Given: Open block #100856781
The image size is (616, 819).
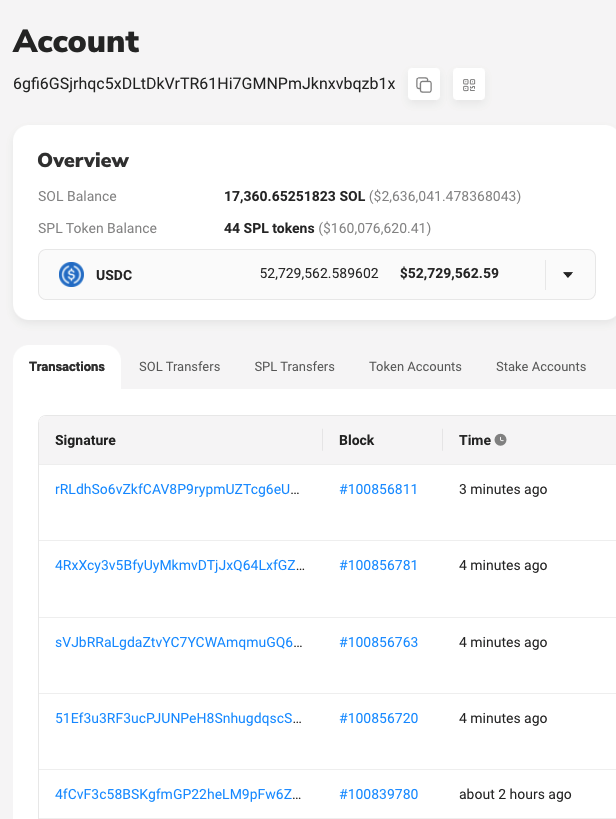Looking at the screenshot, I should [378, 565].
